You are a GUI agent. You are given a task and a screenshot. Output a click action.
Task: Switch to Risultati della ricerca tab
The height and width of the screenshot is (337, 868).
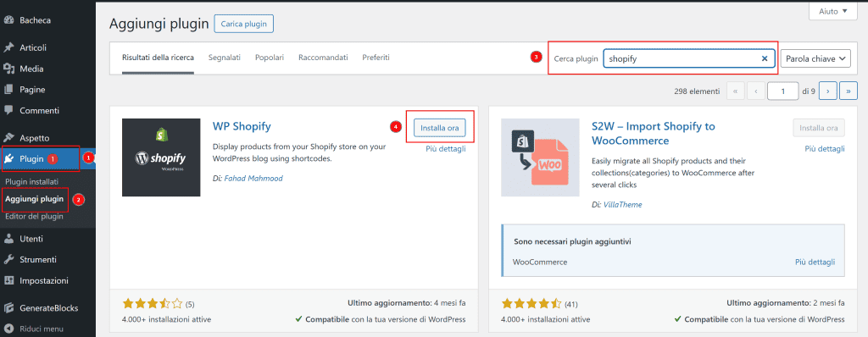point(158,58)
